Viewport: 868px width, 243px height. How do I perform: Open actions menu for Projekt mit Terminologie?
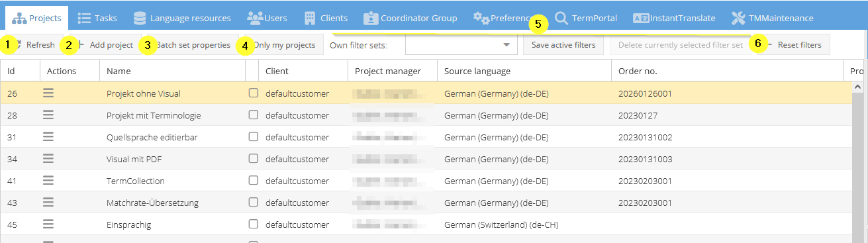tap(48, 115)
